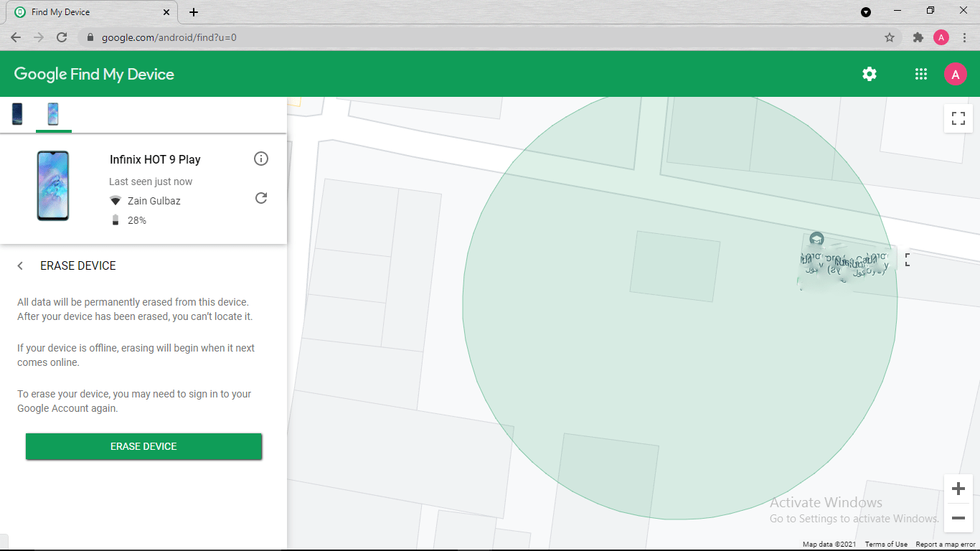Viewport: 980px width, 551px height.
Task: Zoom out on the map
Action: point(958,518)
